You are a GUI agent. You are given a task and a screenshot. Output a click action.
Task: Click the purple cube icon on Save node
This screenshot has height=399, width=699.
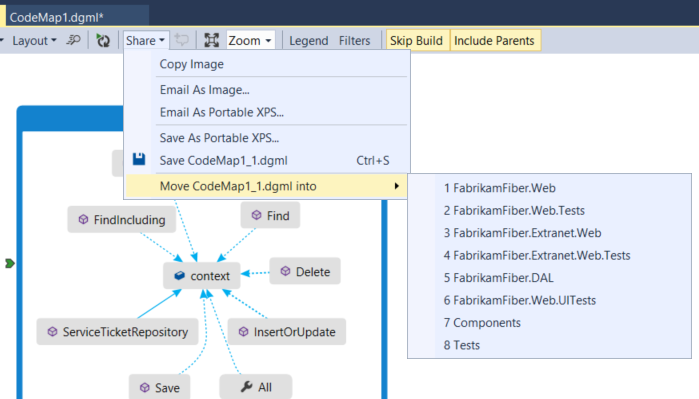(145, 387)
